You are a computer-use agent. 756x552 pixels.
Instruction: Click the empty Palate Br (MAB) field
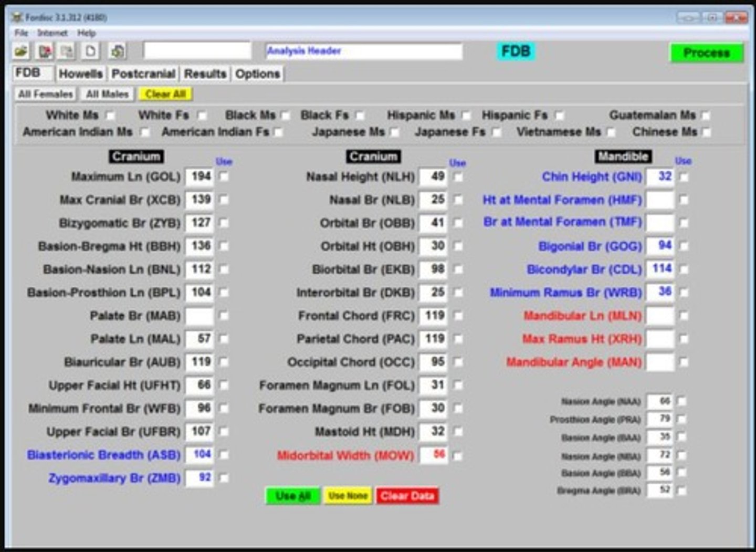[x=199, y=316]
